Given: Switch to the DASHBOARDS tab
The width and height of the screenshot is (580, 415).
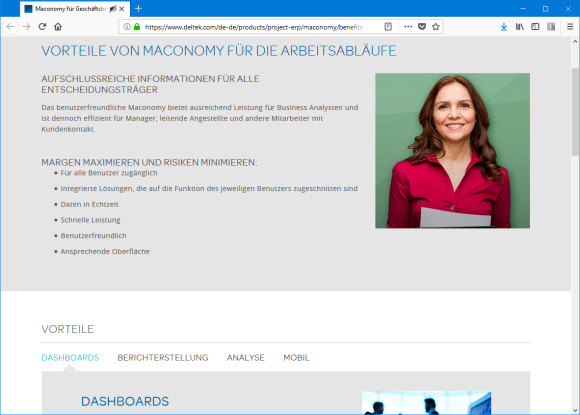Looking at the screenshot, I should pyautogui.click(x=70, y=358).
